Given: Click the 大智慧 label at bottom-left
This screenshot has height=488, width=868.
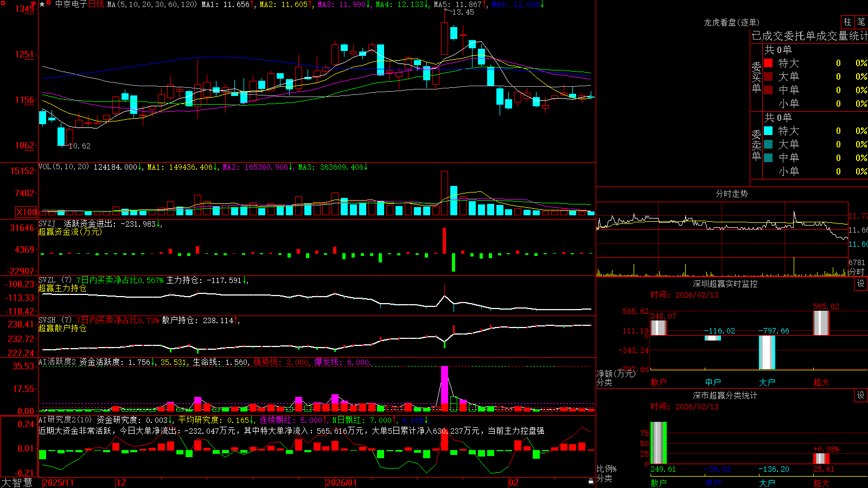Looking at the screenshot, I should [17, 483].
